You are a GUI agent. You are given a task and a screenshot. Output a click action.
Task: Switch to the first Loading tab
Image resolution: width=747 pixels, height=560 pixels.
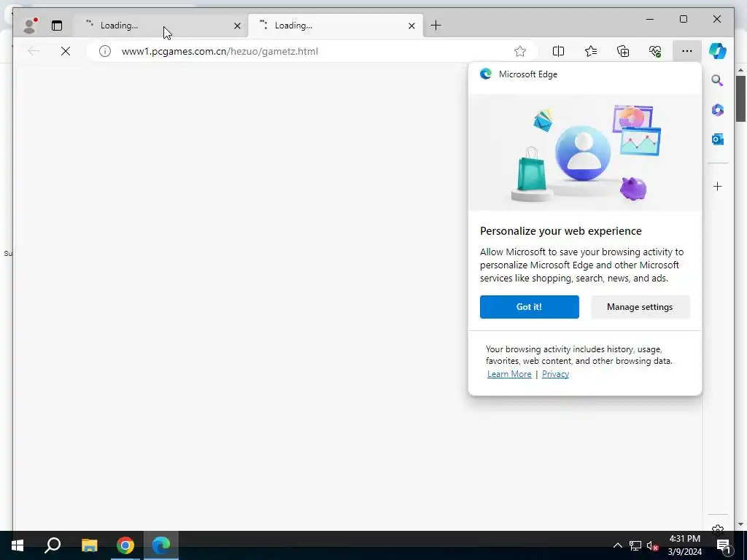pos(160,26)
